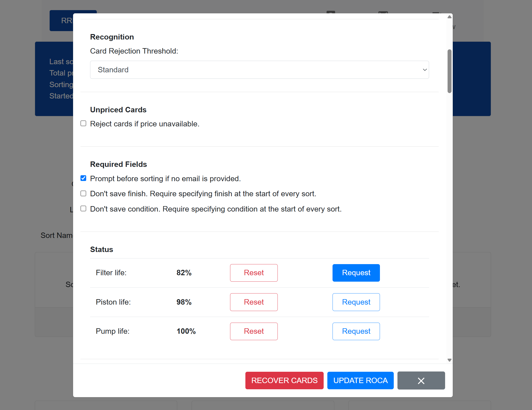Request a Pump replacement
Screen dimensions: 532x410
[x=356, y=331]
